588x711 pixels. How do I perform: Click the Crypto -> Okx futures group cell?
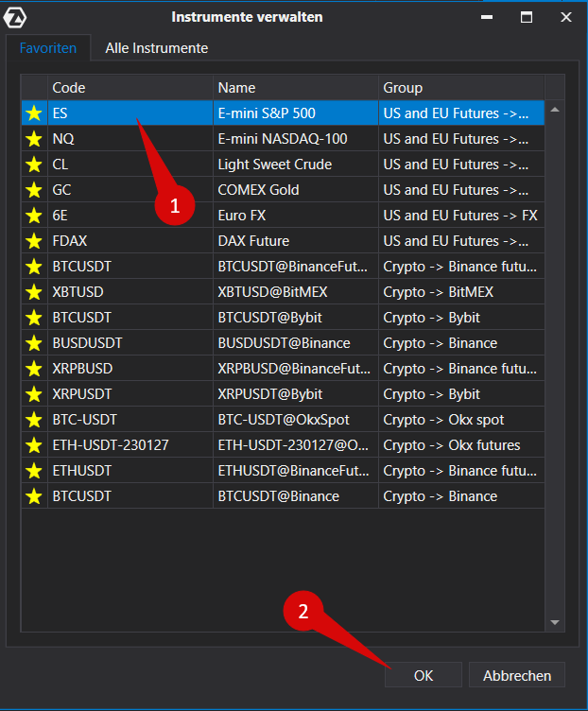tap(461, 445)
